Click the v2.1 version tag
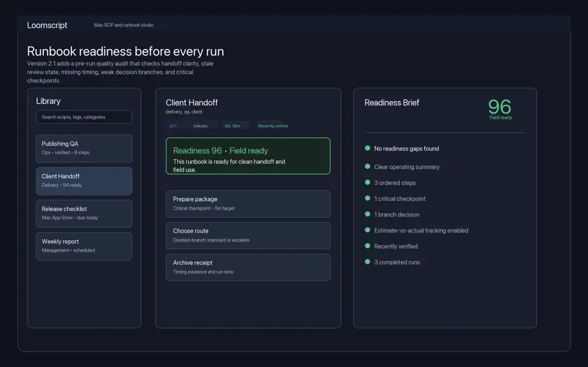The height and width of the screenshot is (367, 588). [173, 126]
